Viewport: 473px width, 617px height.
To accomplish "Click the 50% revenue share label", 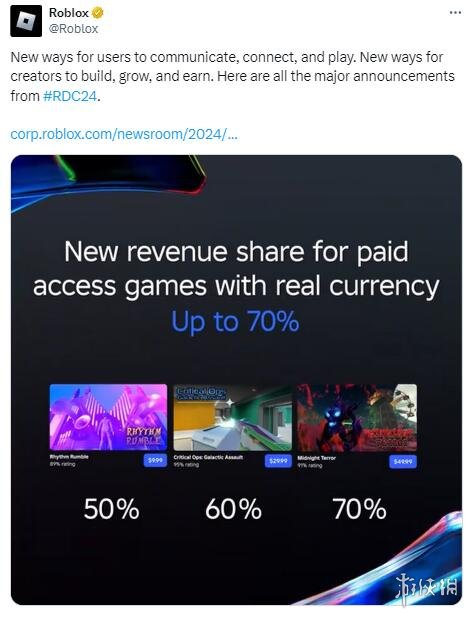I will [111, 509].
